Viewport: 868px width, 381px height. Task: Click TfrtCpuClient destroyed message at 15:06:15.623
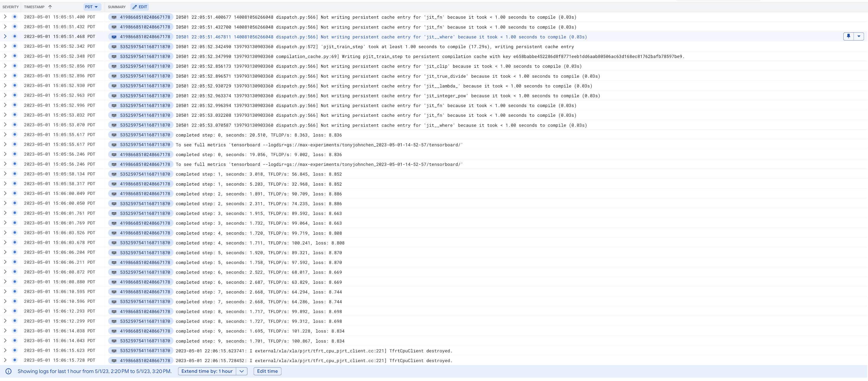click(314, 351)
